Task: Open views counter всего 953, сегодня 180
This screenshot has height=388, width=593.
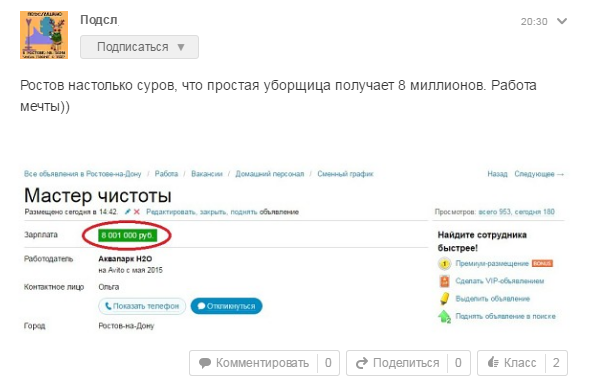Action: point(517,212)
